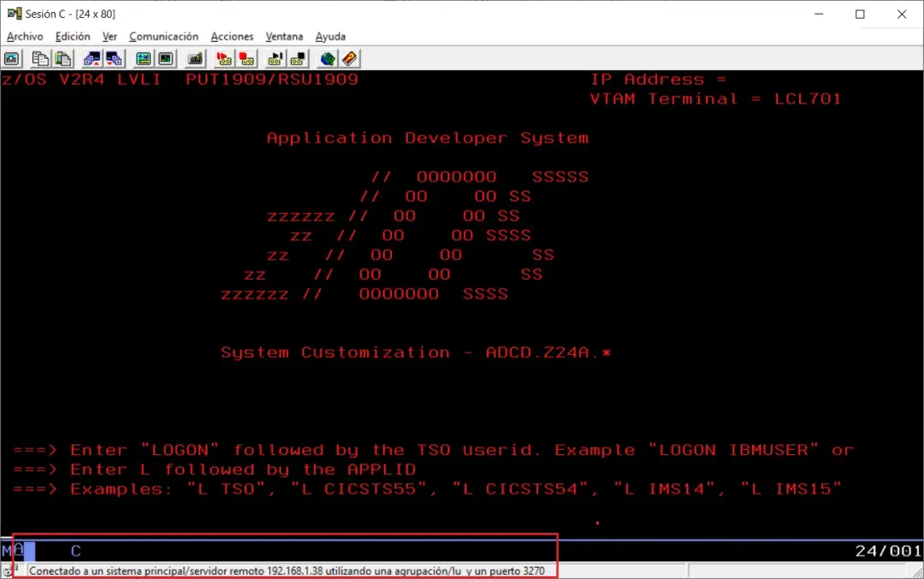Viewport: 924px width, 579px height.
Task: Click the 'IP Address =' text
Action: point(659,80)
